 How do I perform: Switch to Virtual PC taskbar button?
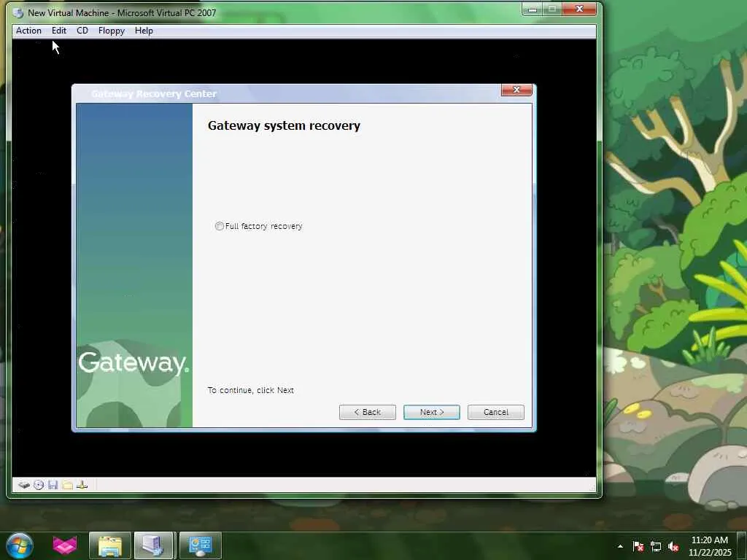[155, 545]
